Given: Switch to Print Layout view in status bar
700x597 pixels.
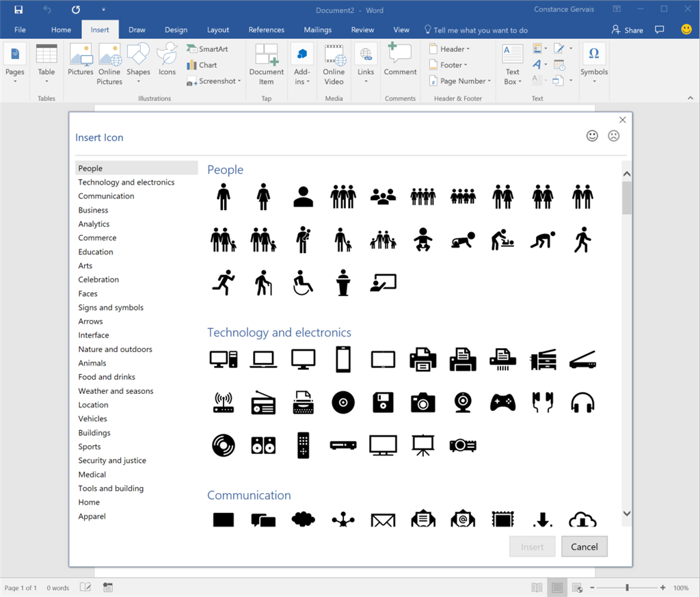Looking at the screenshot, I should point(557,587).
